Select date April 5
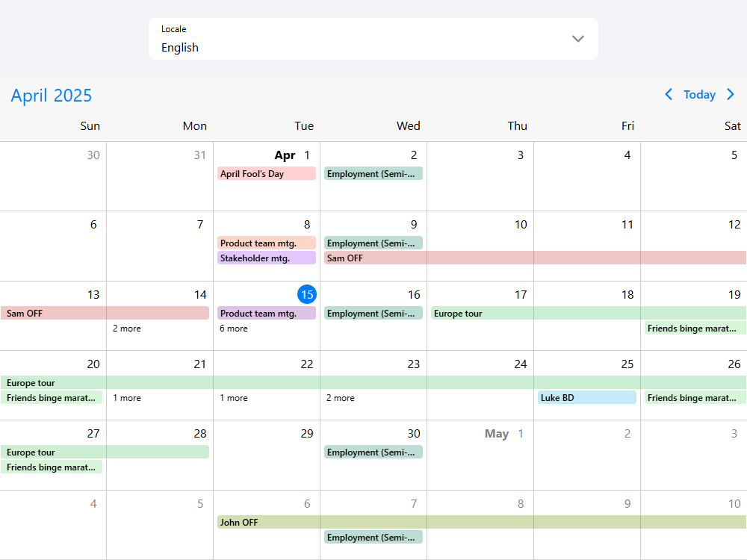The width and height of the screenshot is (747, 560). coord(734,155)
